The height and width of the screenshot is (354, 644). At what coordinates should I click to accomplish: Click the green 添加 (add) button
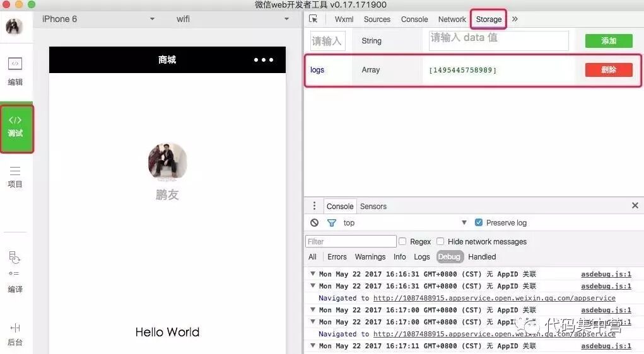coord(609,41)
